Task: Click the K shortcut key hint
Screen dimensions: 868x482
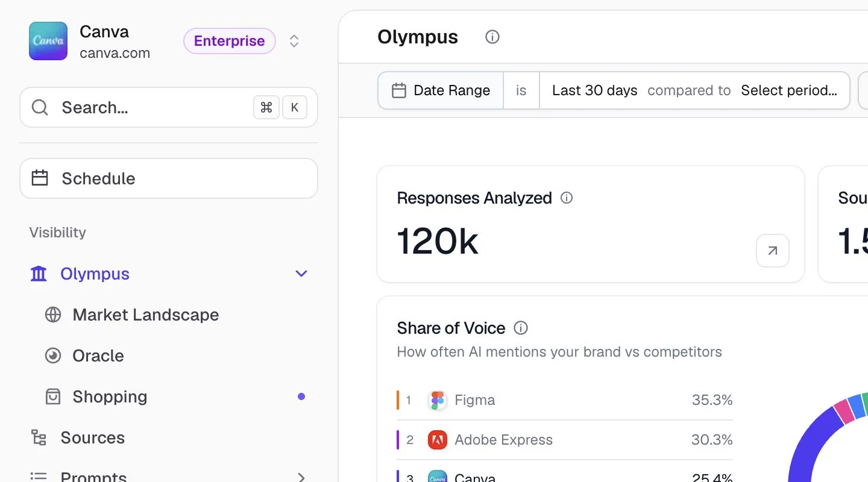Action: point(295,107)
